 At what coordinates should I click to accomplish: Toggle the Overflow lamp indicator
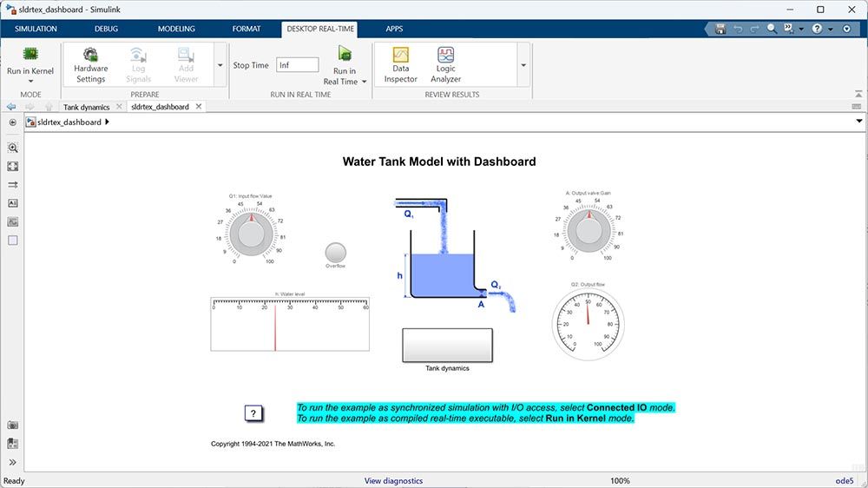click(335, 253)
